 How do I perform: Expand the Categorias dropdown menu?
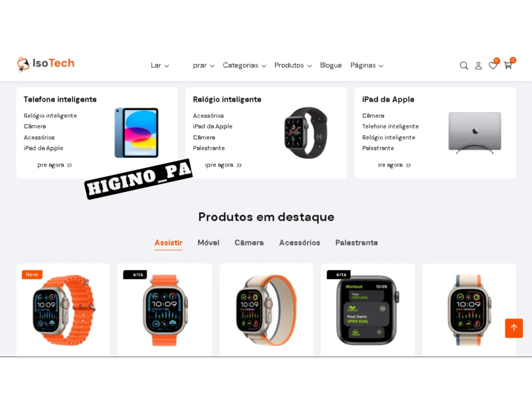coord(244,66)
